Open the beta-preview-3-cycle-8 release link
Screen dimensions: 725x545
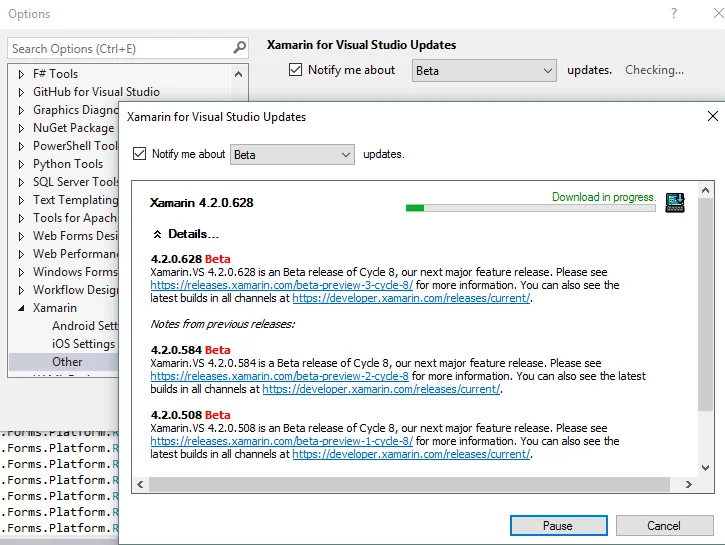tap(282, 285)
